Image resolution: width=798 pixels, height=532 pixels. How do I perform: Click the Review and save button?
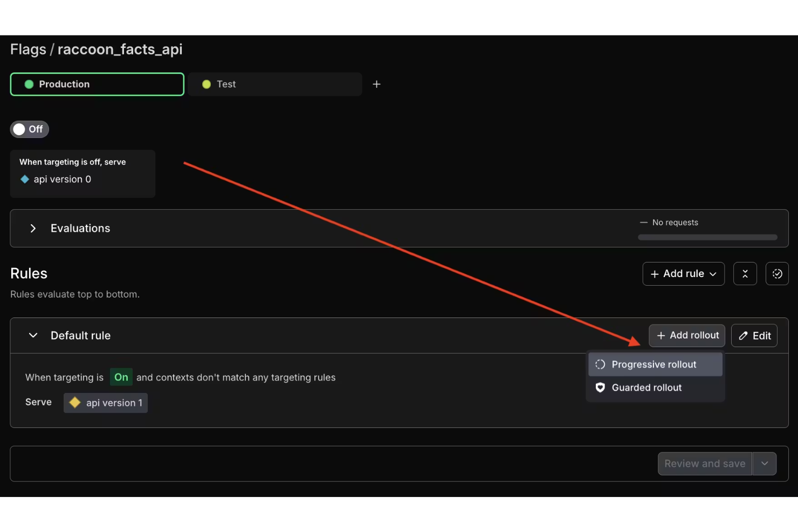click(705, 464)
